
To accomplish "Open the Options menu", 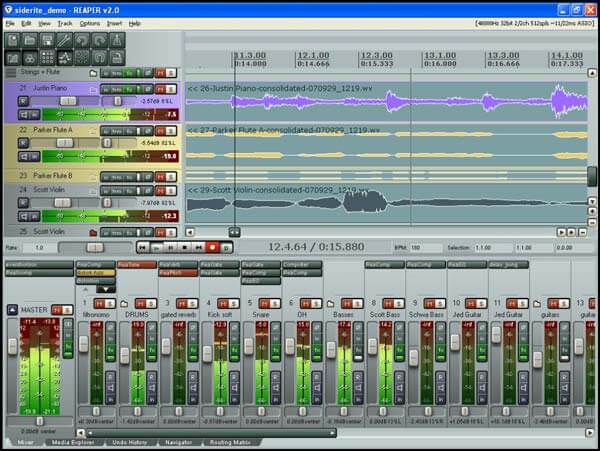I will [89, 22].
